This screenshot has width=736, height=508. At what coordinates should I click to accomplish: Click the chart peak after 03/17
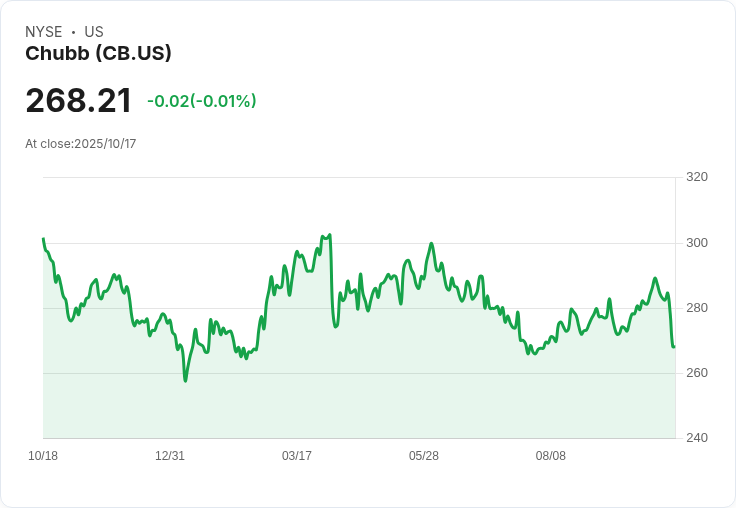pos(329,236)
